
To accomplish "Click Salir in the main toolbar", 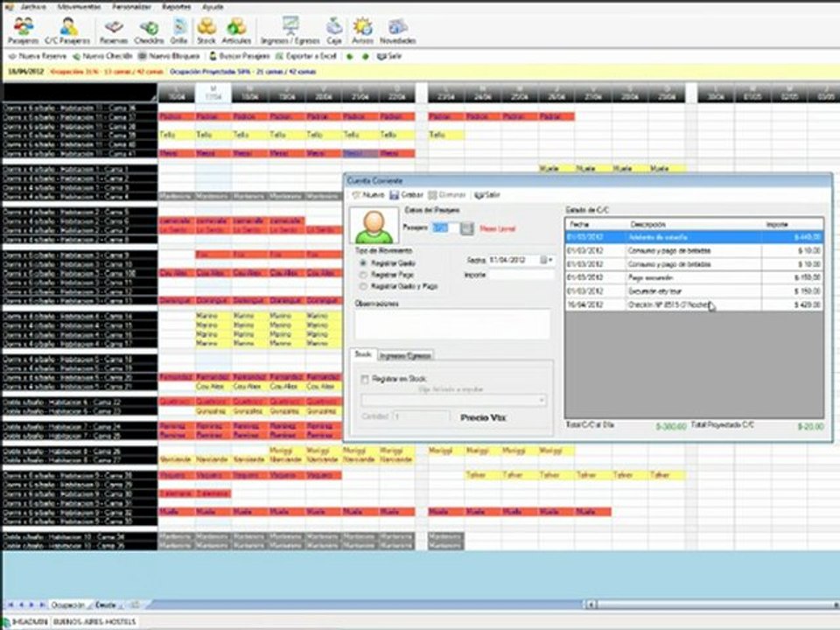I will (x=389, y=56).
